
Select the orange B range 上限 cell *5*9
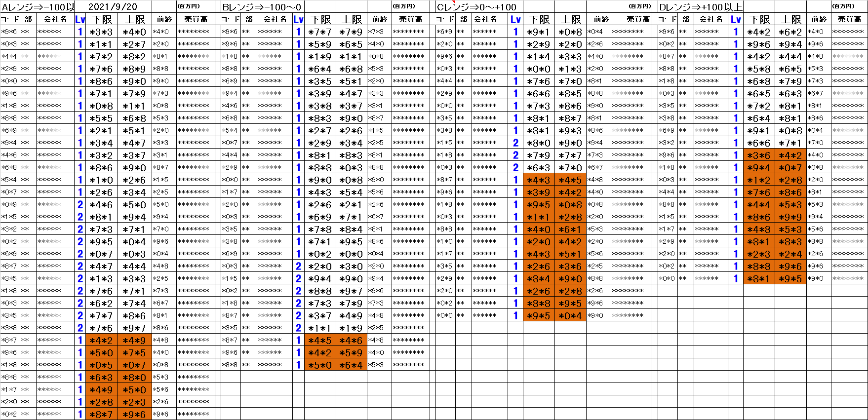point(352,352)
